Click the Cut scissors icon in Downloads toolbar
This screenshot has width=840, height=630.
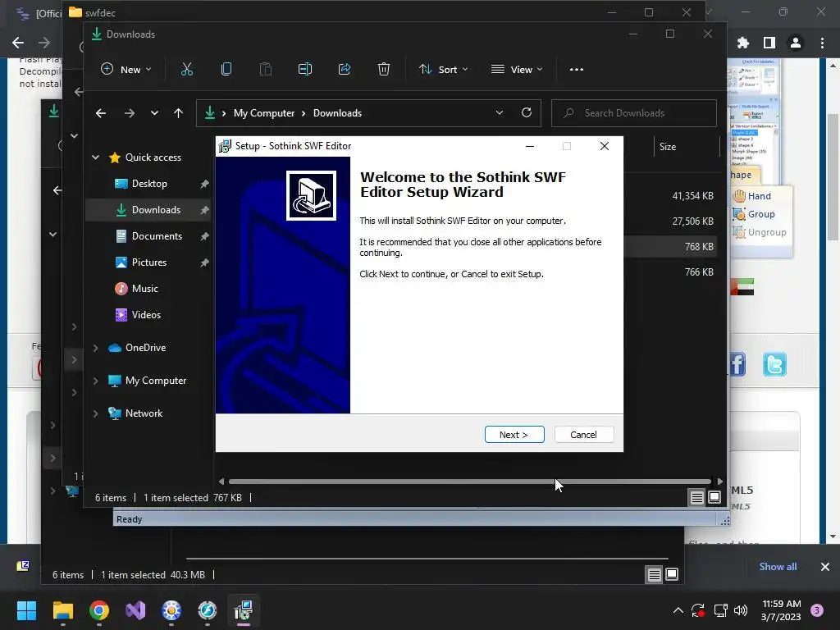click(x=186, y=69)
